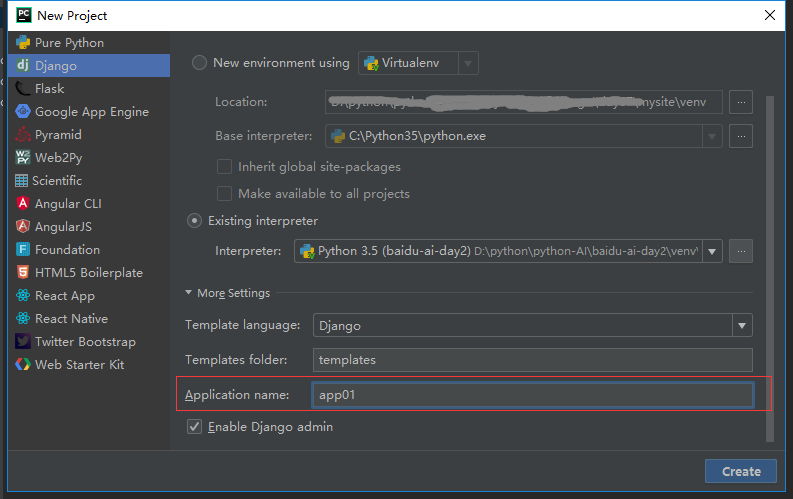The height and width of the screenshot is (499, 793).
Task: Open the Base interpreter dropdown arrow
Action: [712, 136]
